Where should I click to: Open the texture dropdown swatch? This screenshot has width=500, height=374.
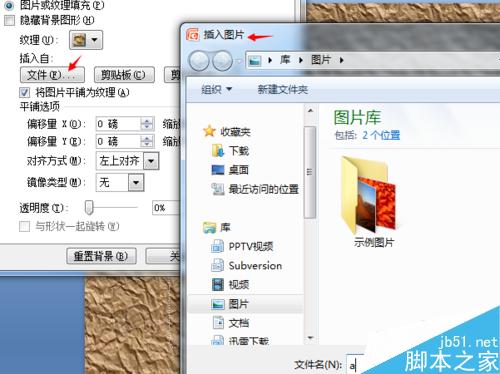(86, 40)
